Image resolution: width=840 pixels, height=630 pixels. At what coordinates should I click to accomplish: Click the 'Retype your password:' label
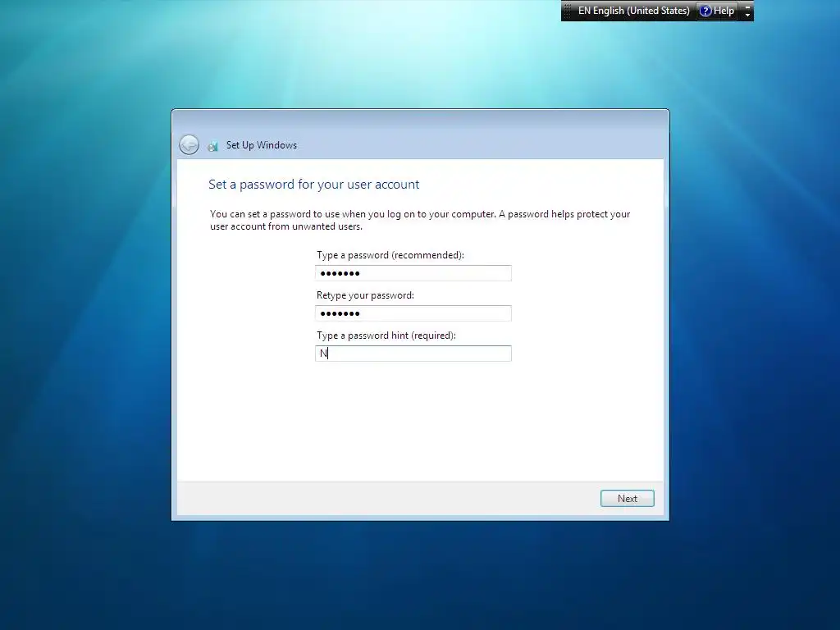point(365,295)
